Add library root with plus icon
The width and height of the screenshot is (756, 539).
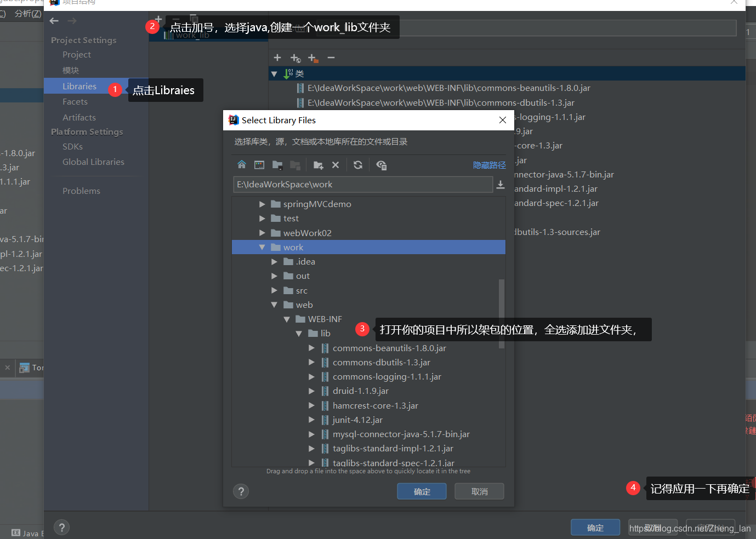pos(277,58)
